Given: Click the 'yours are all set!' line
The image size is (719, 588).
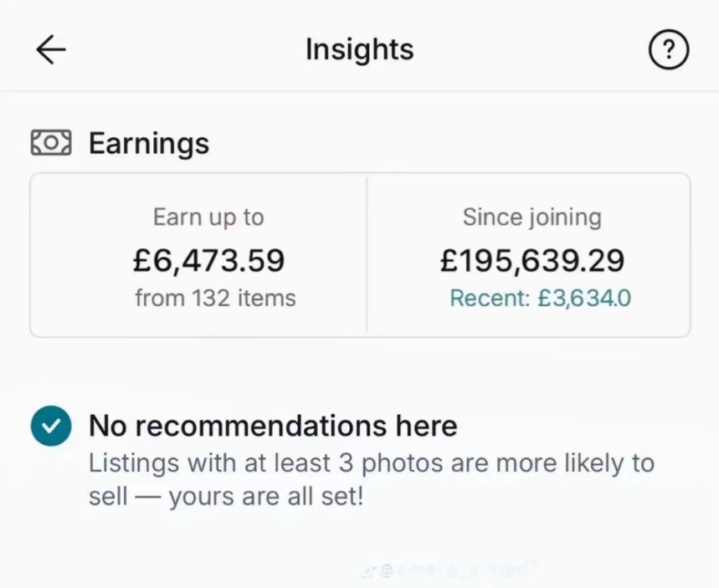Looking at the screenshot, I should [x=266, y=498].
